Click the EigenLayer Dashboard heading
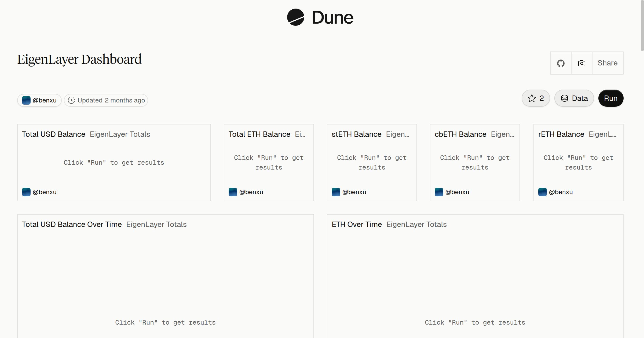 79,59
